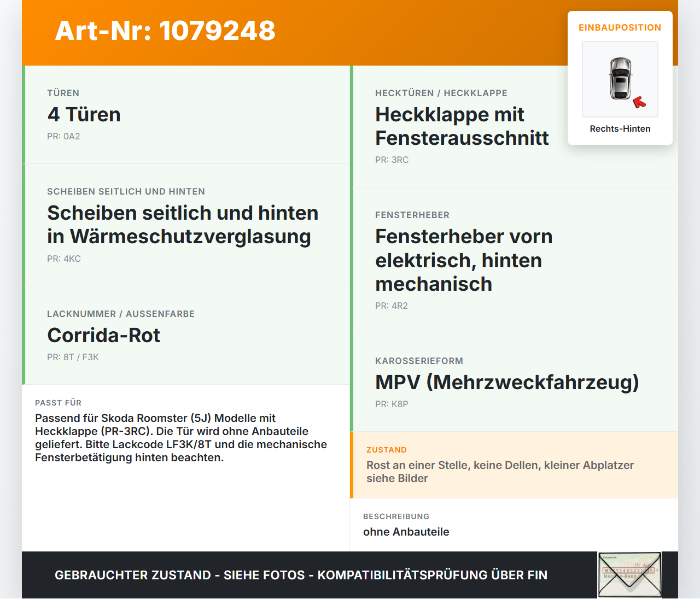Click 'PR: 0A2' code text
This screenshot has width=700, height=599.
(x=63, y=137)
